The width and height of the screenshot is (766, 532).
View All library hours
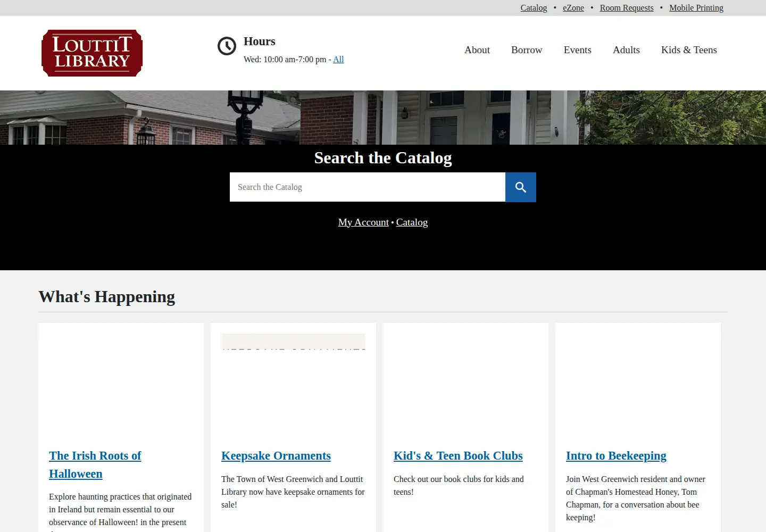(338, 60)
